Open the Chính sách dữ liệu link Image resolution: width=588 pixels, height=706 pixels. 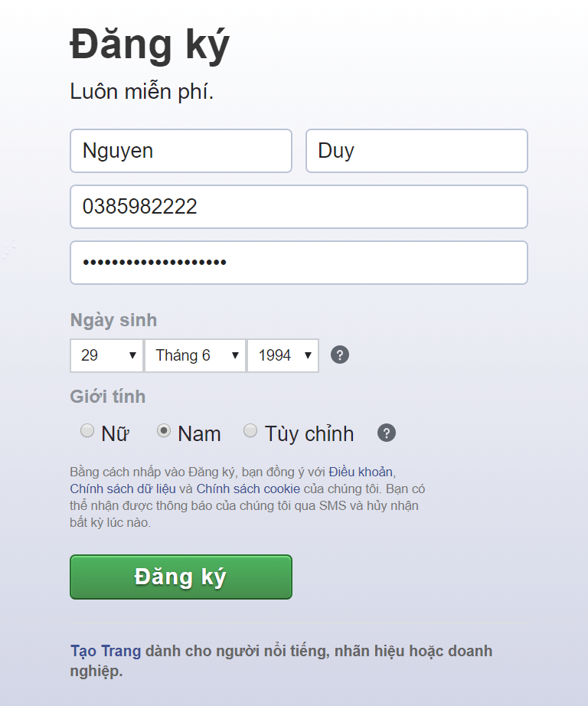pyautogui.click(x=122, y=489)
